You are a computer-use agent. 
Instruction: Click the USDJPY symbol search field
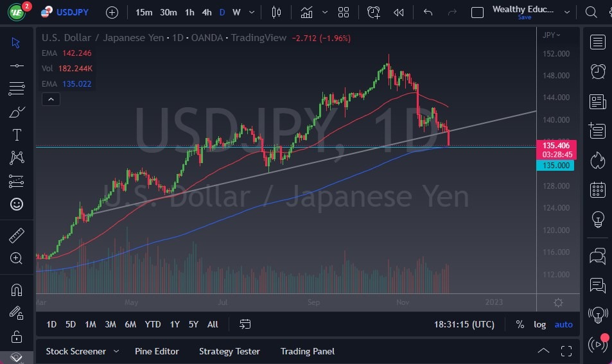pyautogui.click(x=73, y=12)
